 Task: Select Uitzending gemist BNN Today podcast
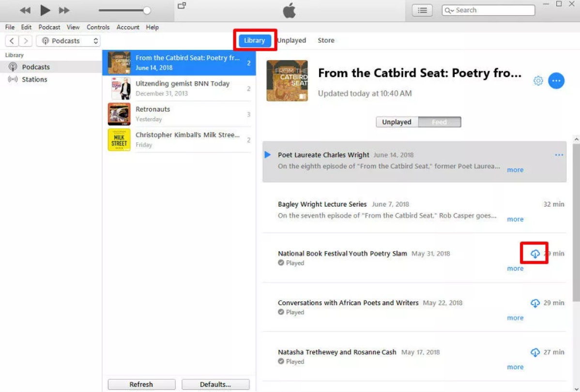coord(179,89)
